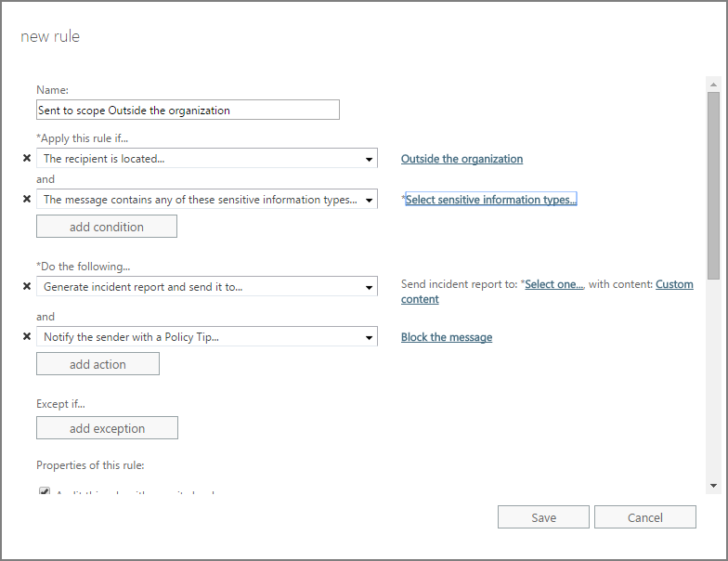
Task: Click the 'add action' button
Action: point(98,364)
